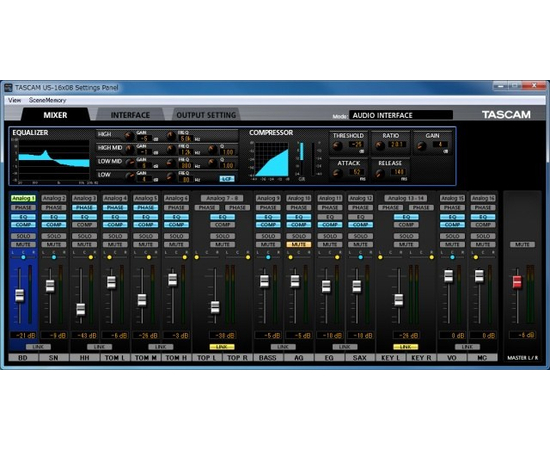The width and height of the screenshot is (550, 450).
Task: Toggle PHASE on the Analog 3 channel
Action: tap(85, 208)
